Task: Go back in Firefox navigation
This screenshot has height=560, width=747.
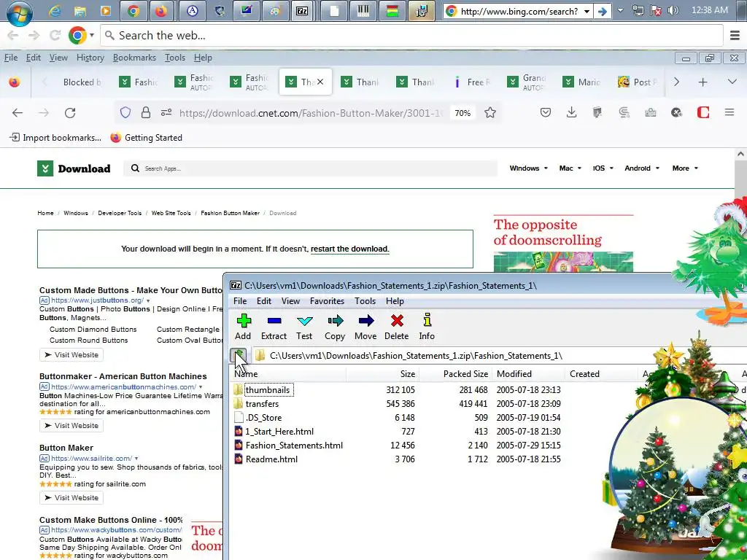Action: 18,113
